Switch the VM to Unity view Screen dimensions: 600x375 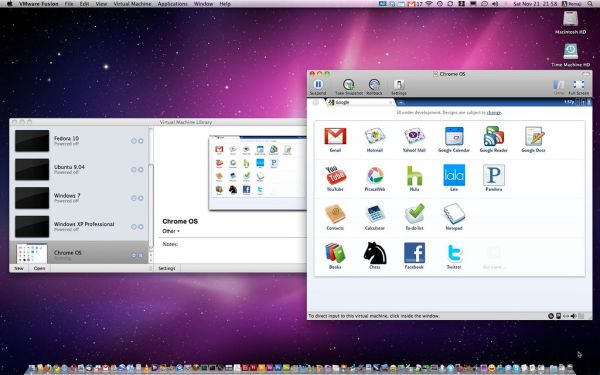click(x=559, y=87)
